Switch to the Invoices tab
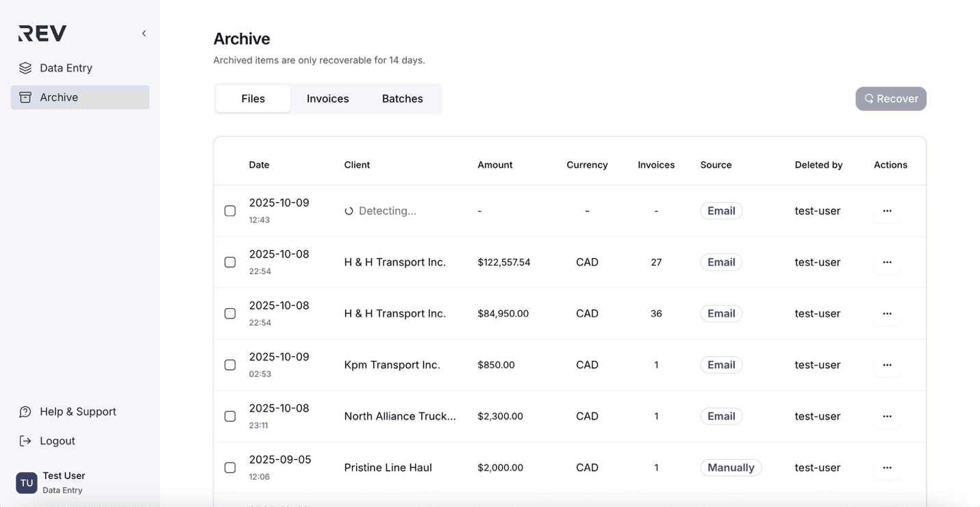This screenshot has width=980, height=507. pyautogui.click(x=327, y=99)
